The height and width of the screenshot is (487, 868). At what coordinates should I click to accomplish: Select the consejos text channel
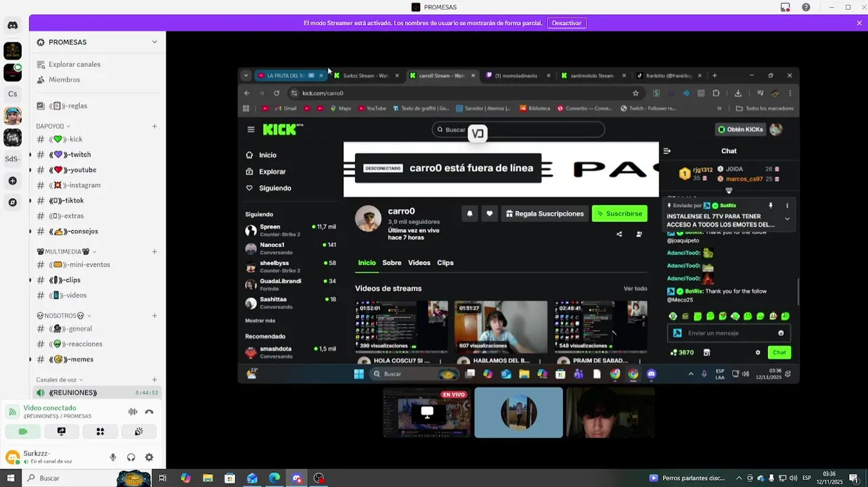(x=97, y=231)
